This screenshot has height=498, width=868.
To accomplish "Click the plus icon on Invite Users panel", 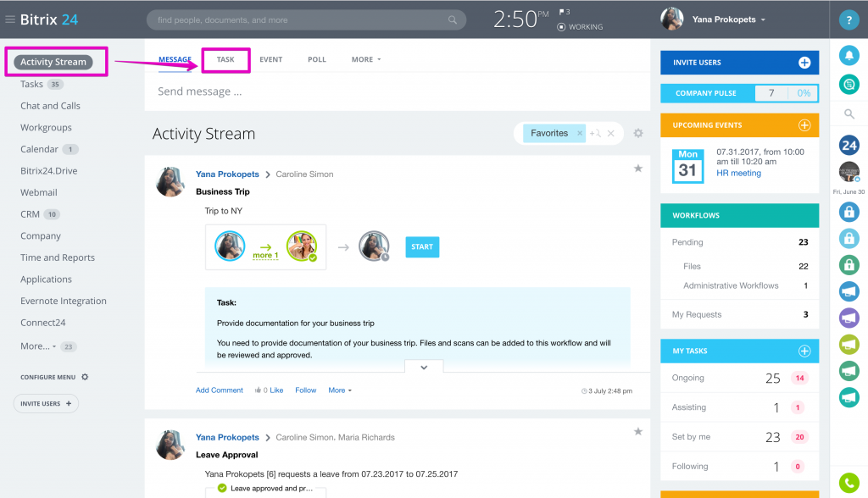I will pos(804,63).
